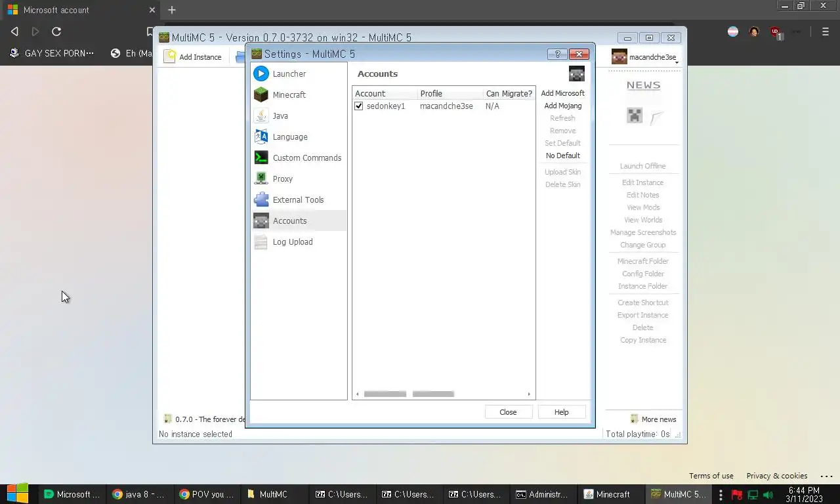This screenshot has height=504, width=840.
Task: Click the Refresh account button
Action: pos(562,118)
